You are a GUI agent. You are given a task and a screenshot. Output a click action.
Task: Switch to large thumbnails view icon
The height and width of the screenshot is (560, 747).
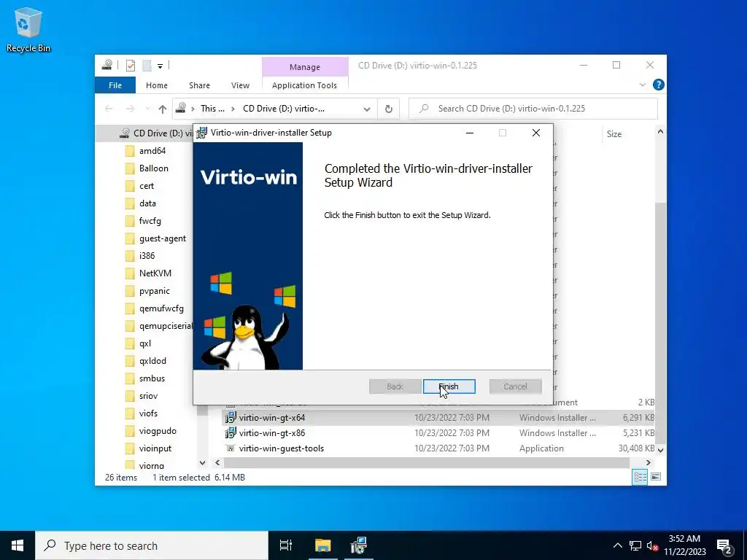pyautogui.click(x=656, y=477)
